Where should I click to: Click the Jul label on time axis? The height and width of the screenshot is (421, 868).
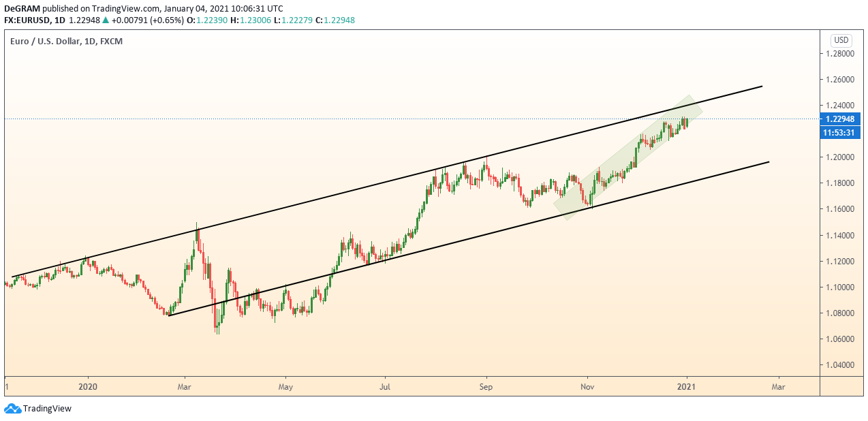tap(385, 386)
